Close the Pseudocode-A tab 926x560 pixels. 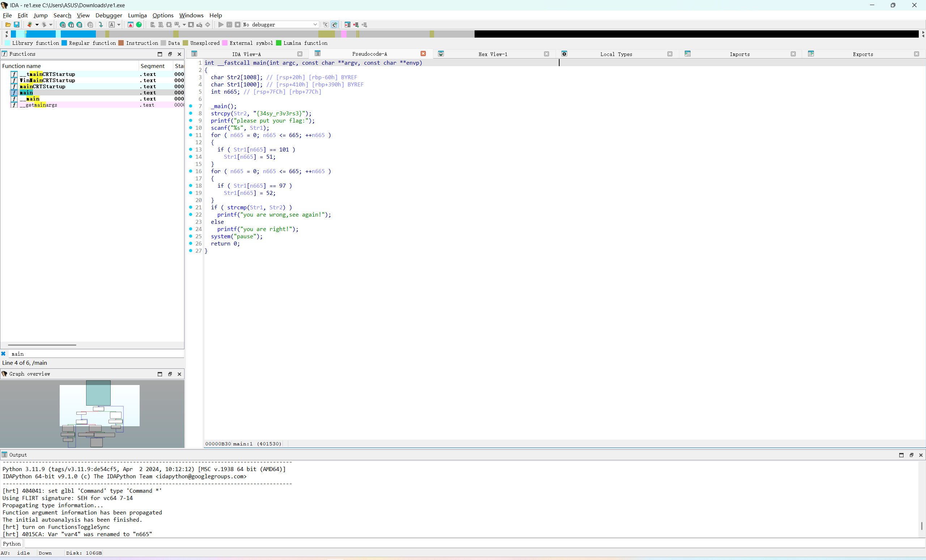[423, 54]
